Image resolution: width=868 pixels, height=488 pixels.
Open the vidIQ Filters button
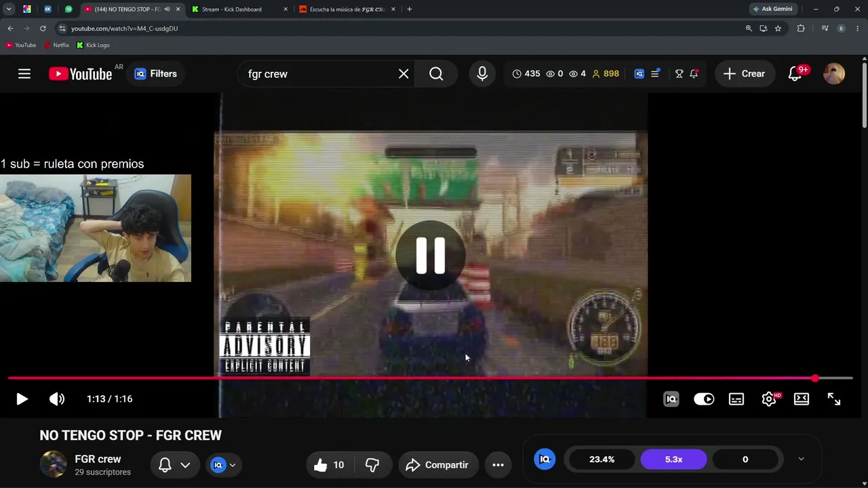click(156, 74)
